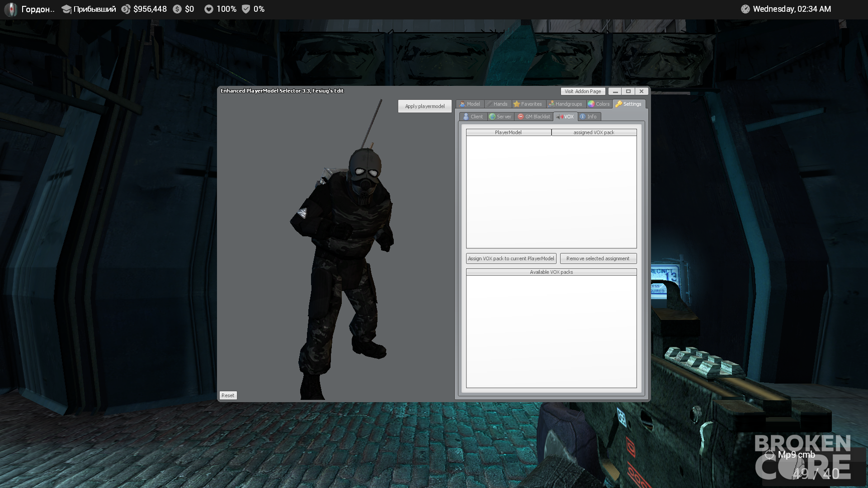This screenshot has height=488, width=868.
Task: Switch to the GM Blacklist sub-tab
Action: (x=534, y=117)
